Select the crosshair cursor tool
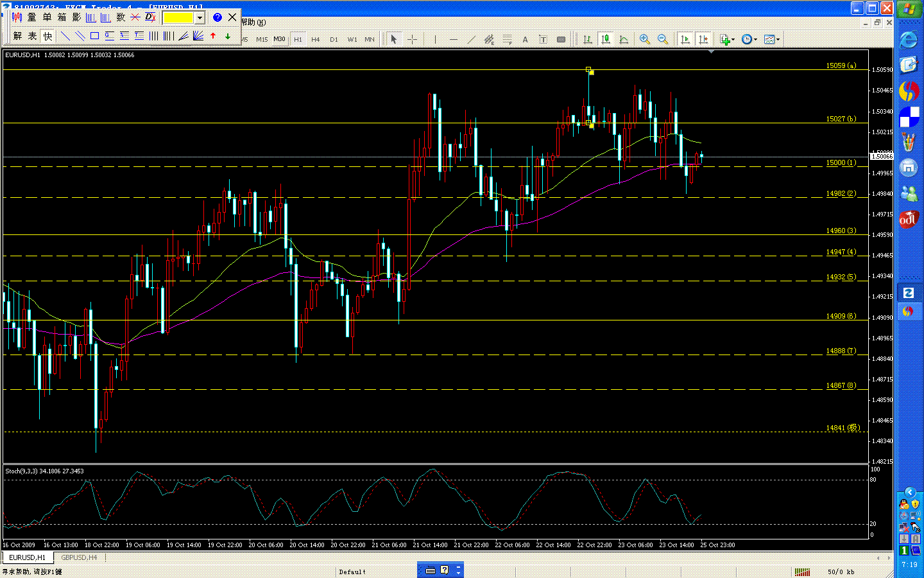The height and width of the screenshot is (578, 924). 412,39
